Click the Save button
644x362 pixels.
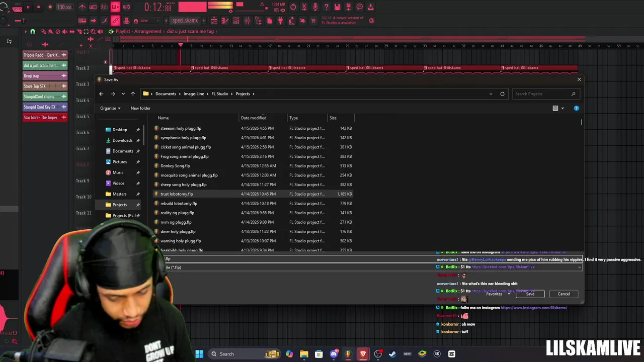pos(530,294)
